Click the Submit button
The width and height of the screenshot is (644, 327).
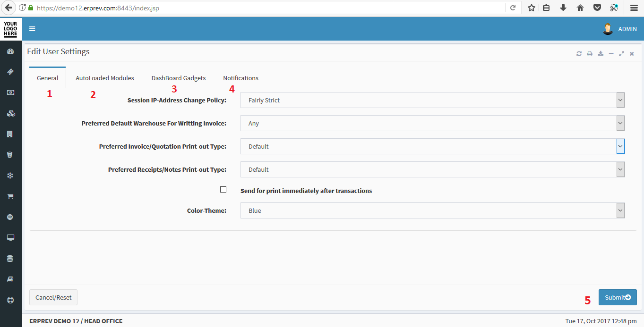(x=617, y=297)
